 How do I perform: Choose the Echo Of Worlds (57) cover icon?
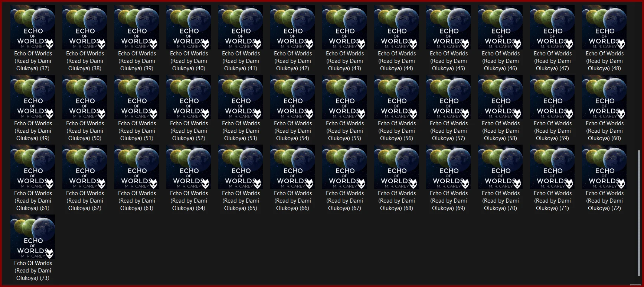[448, 97]
